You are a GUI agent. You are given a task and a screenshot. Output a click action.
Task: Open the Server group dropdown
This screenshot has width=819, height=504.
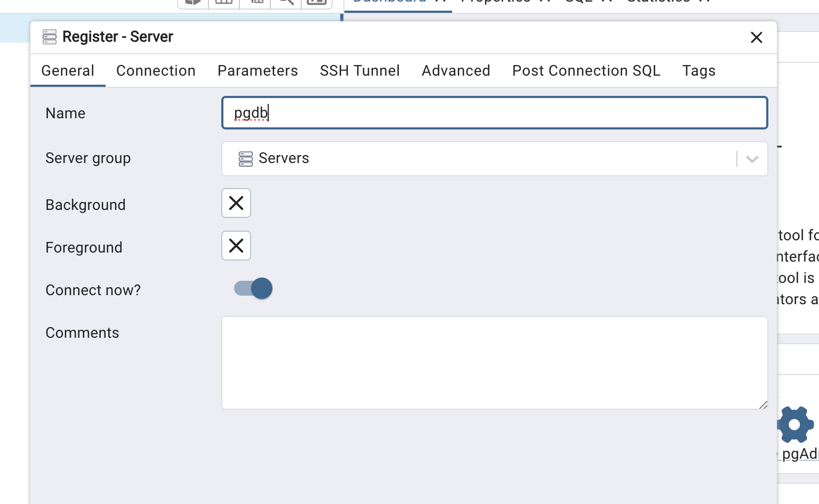coord(494,159)
